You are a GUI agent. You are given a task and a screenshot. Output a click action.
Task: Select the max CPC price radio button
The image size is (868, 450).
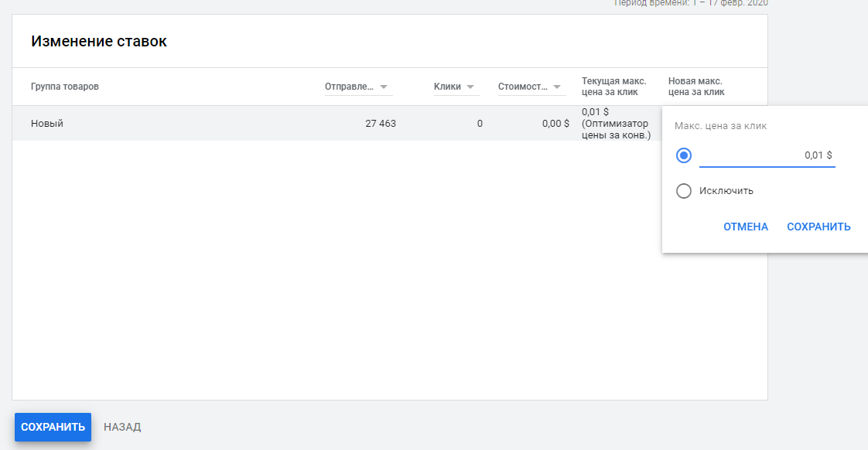684,155
